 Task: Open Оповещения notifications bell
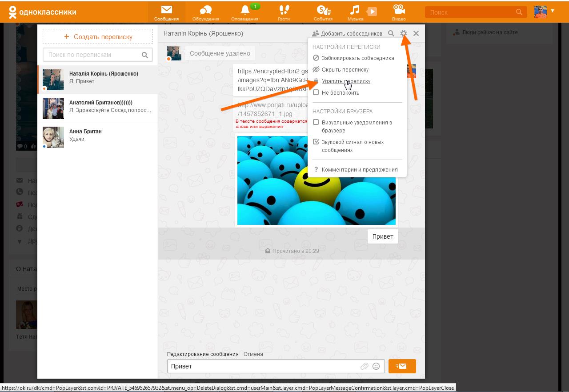[244, 12]
